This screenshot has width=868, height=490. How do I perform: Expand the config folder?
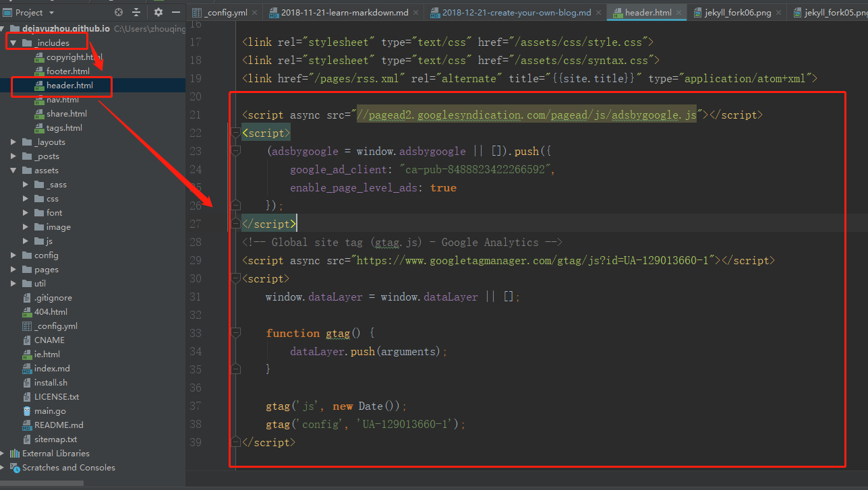click(x=13, y=255)
